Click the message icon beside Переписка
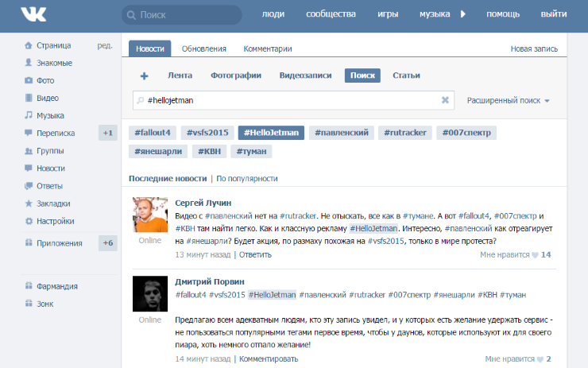This screenshot has width=588, height=368. (29, 133)
